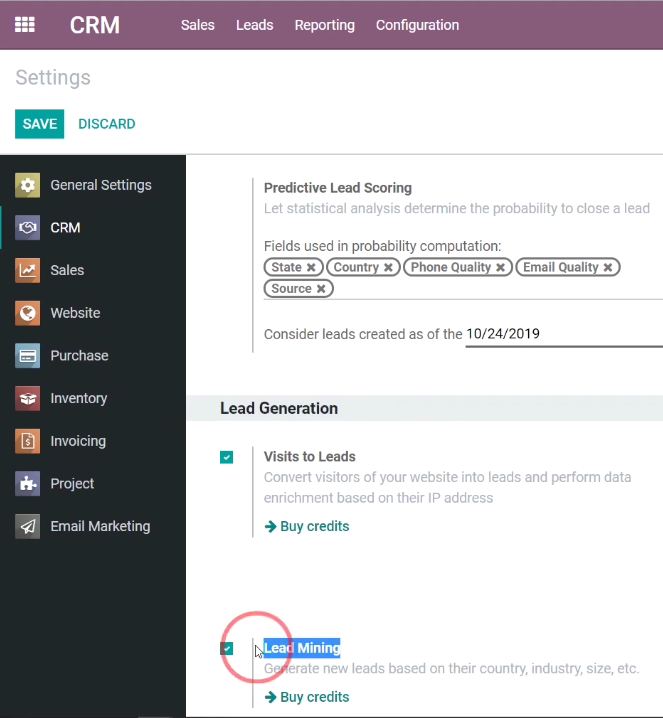The width and height of the screenshot is (663, 718).
Task: Select the Website settings section label
Action: 75,313
